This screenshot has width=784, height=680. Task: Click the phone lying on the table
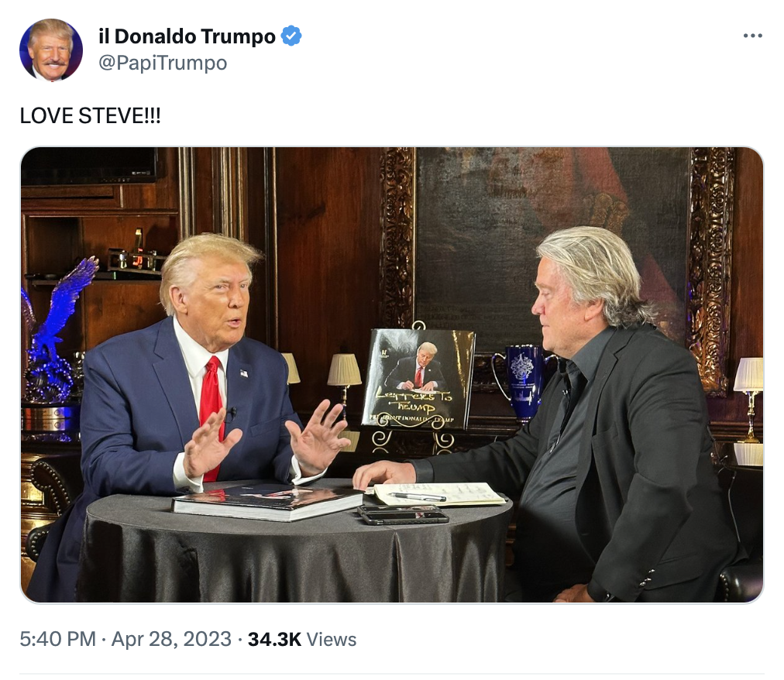pyautogui.click(x=403, y=514)
